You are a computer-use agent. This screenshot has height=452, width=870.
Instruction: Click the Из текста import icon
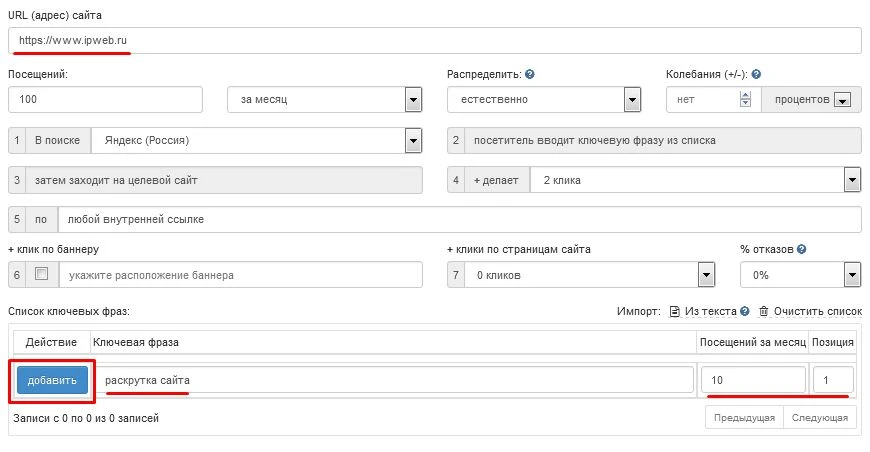point(675,312)
